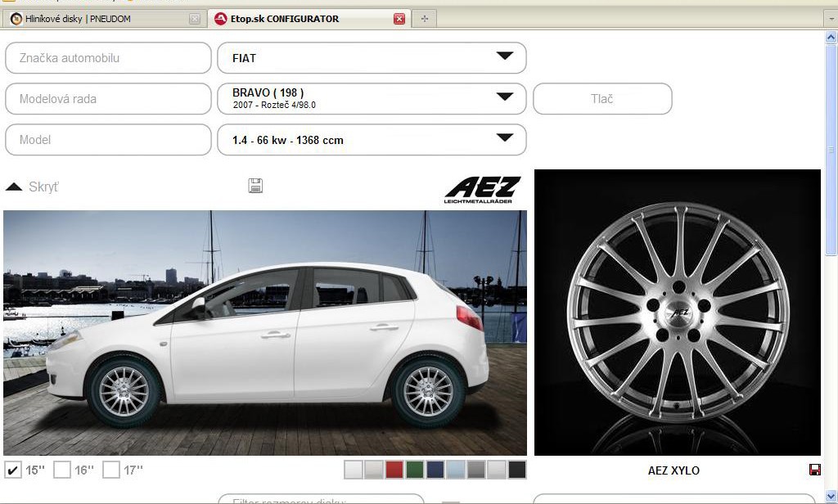Collapse the preview with the Skryť arrow
This screenshot has height=504, width=838.
coord(14,187)
